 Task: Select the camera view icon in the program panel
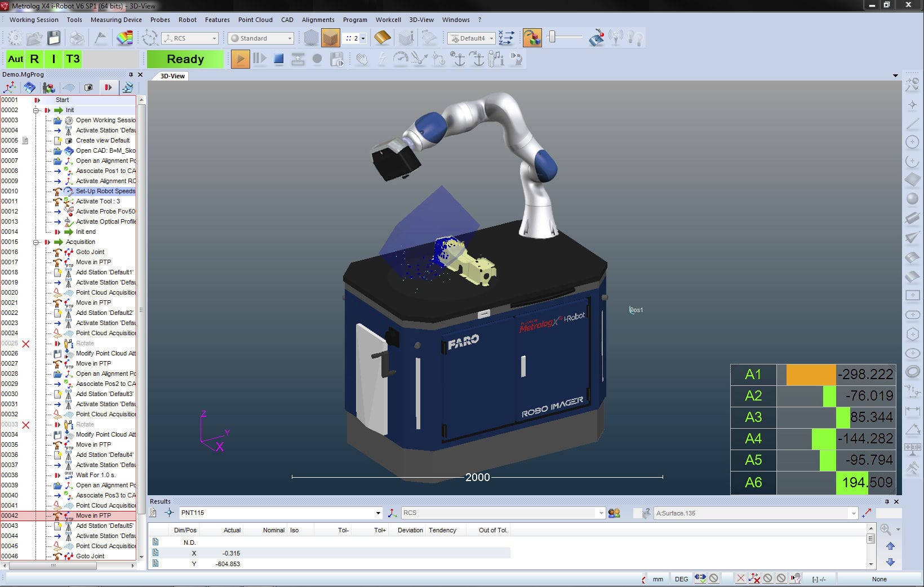(88, 87)
